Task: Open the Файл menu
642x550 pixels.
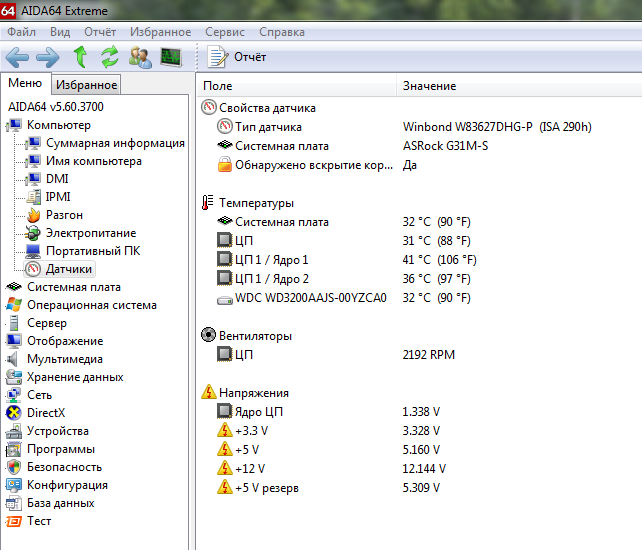Action: pos(21,32)
